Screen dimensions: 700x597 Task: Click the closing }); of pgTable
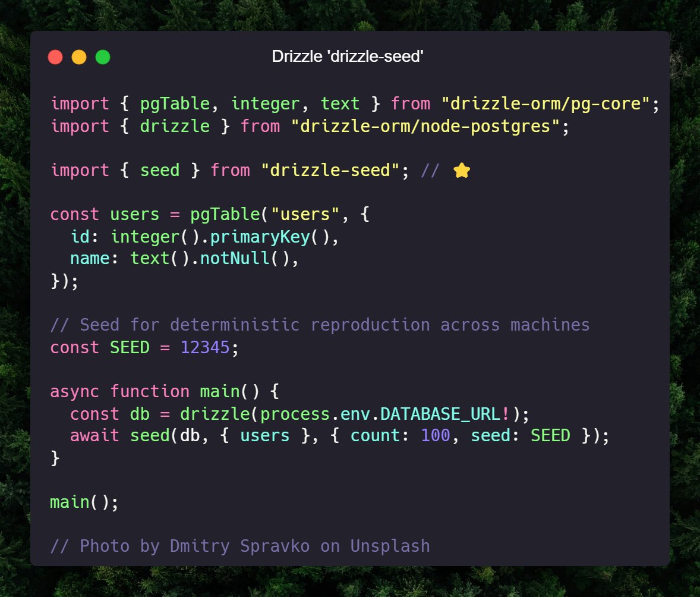[64, 281]
